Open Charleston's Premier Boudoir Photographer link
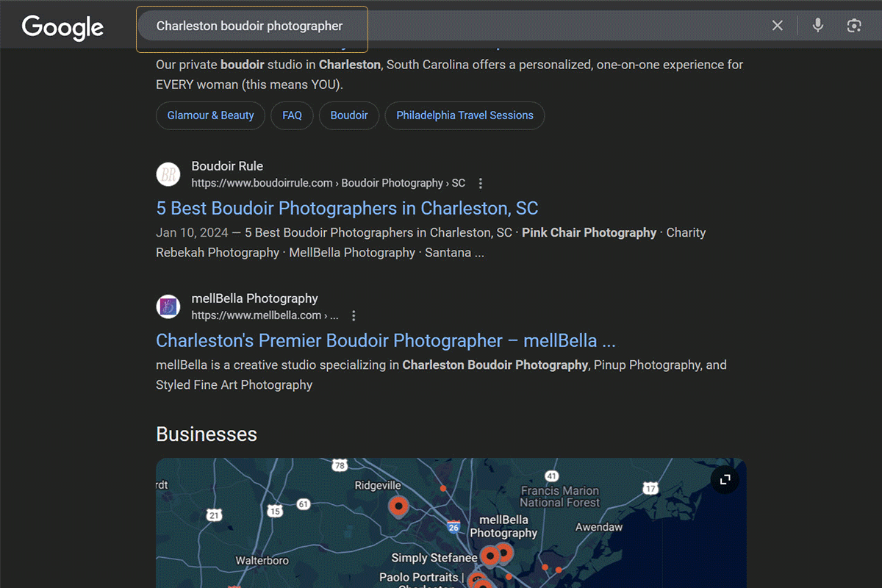Viewport: 882px width, 588px height. (x=385, y=340)
